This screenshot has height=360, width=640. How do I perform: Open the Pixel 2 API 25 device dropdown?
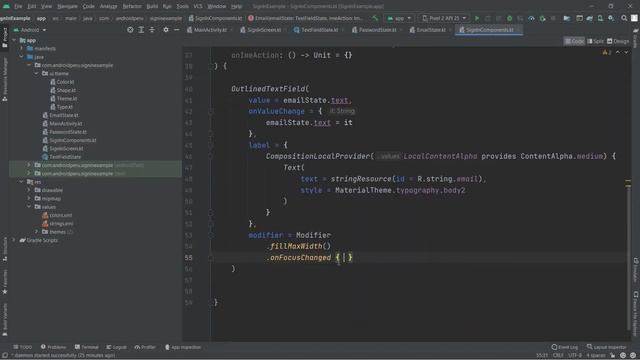pyautogui.click(x=444, y=18)
